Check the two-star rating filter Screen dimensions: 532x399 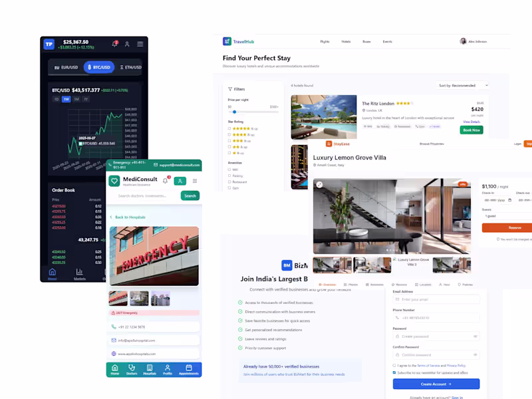click(229, 147)
